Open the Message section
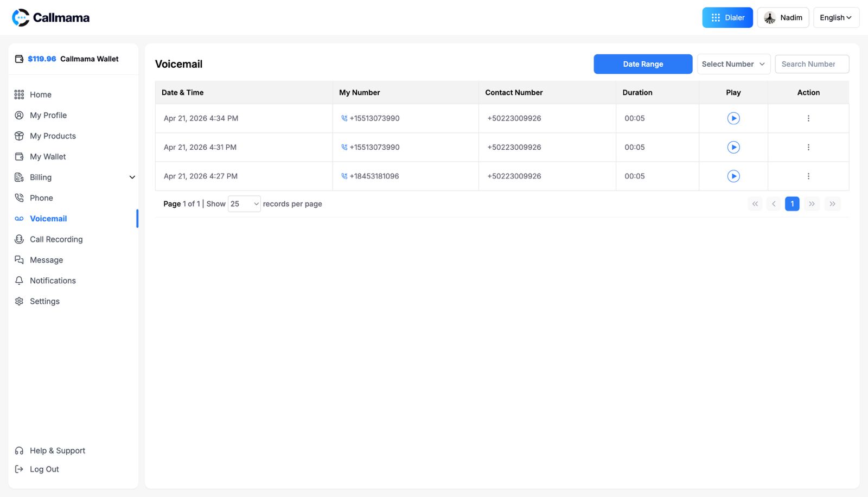 pos(46,260)
